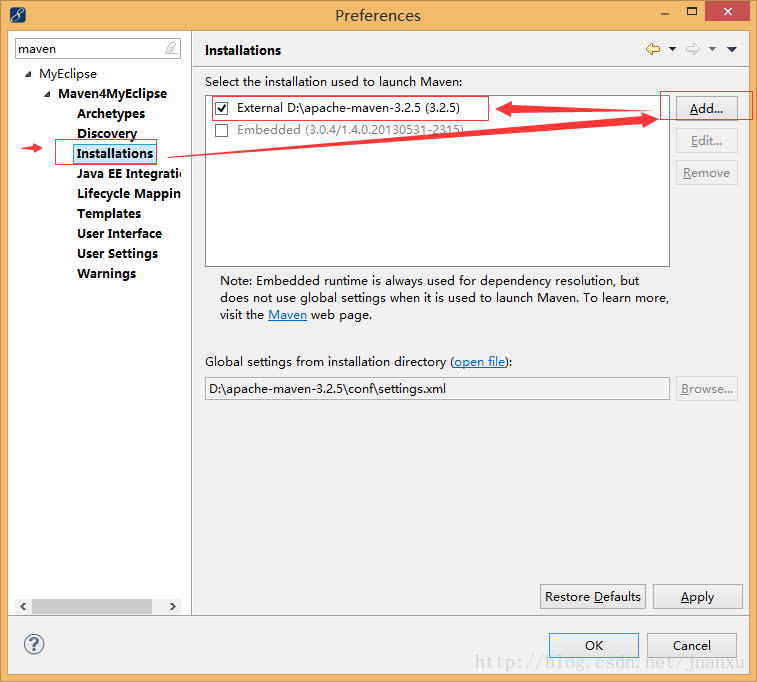Select the Embedded (3.0.4/1.4.0...) row text
757x682 pixels.
[350, 130]
